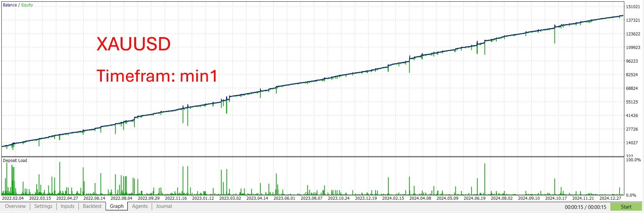
Task: Click the 2024.10.17 date label
Action: click(556, 198)
